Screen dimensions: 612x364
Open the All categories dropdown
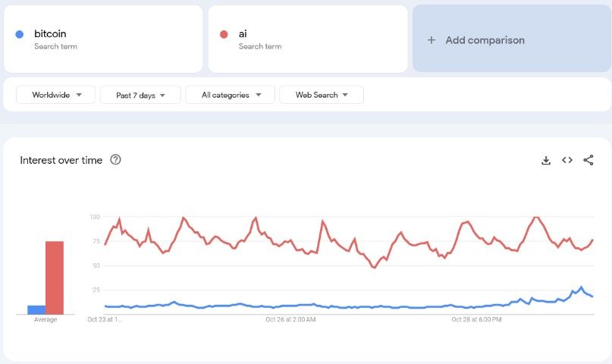click(231, 95)
